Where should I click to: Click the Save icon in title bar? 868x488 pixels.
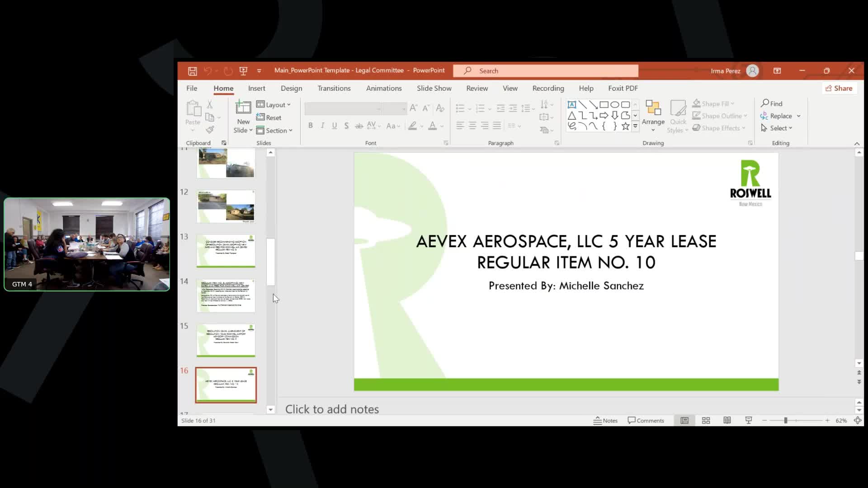click(x=192, y=71)
